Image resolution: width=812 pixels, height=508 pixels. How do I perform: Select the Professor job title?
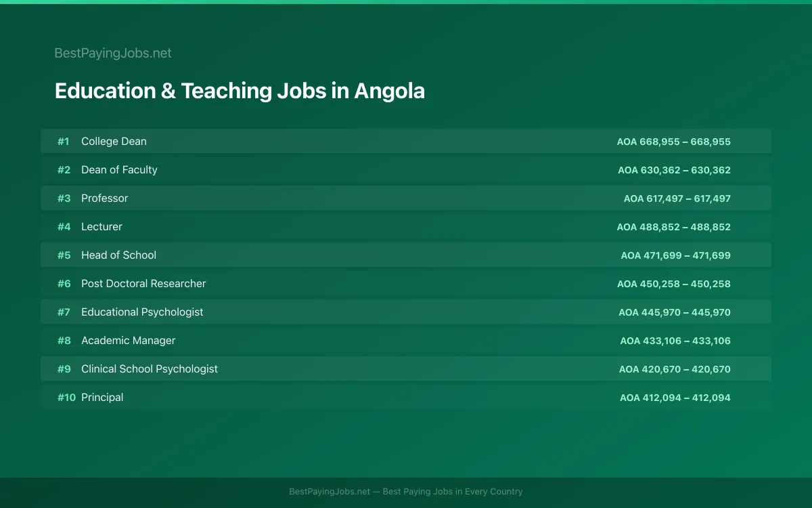point(104,198)
